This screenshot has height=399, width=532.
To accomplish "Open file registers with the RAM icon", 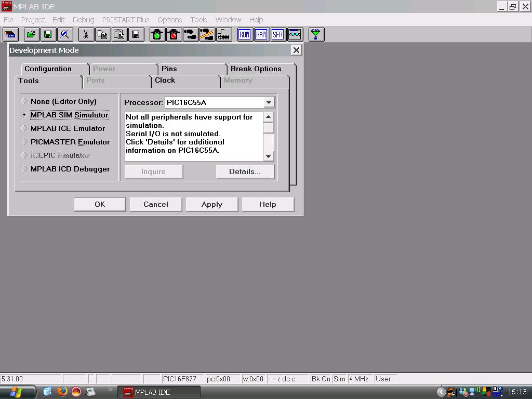I will click(261, 35).
